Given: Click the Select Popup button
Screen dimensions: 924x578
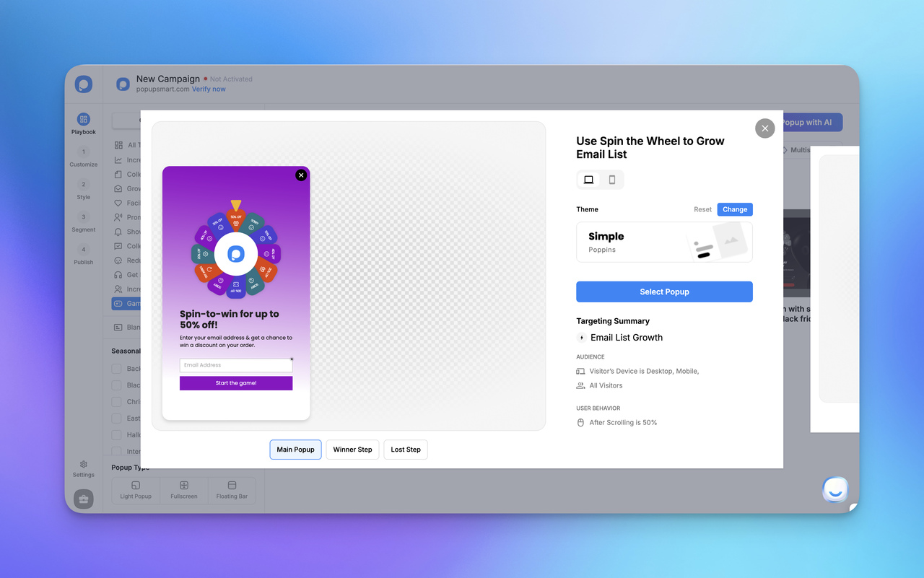Looking at the screenshot, I should click(x=663, y=292).
